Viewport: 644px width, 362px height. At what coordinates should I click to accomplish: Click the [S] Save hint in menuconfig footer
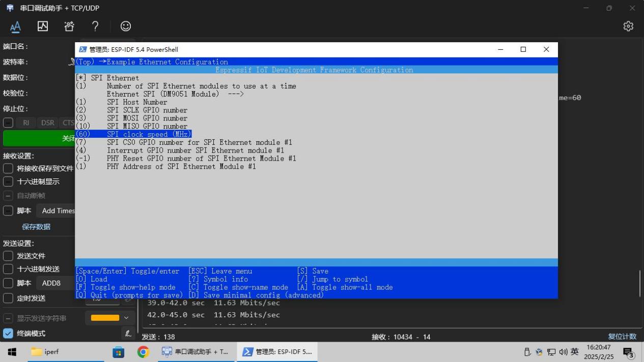point(313,271)
